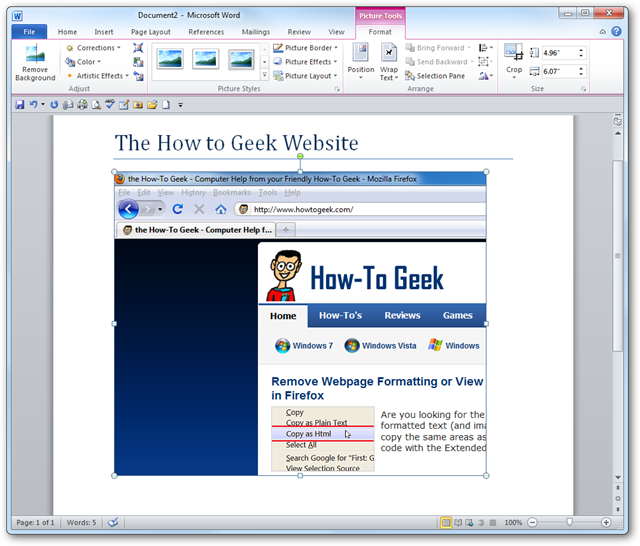Open the Selection Pane
Viewport: 640px width, 546px height.
pos(435,76)
